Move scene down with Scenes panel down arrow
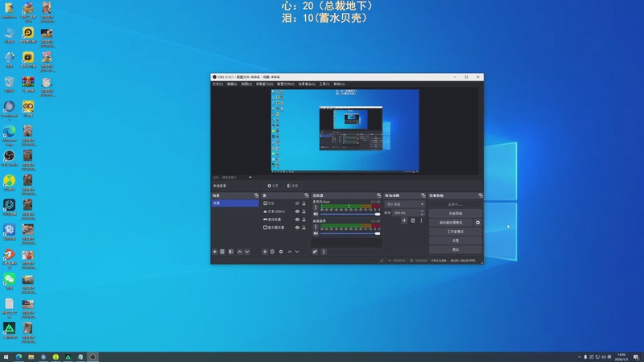 [247, 252]
